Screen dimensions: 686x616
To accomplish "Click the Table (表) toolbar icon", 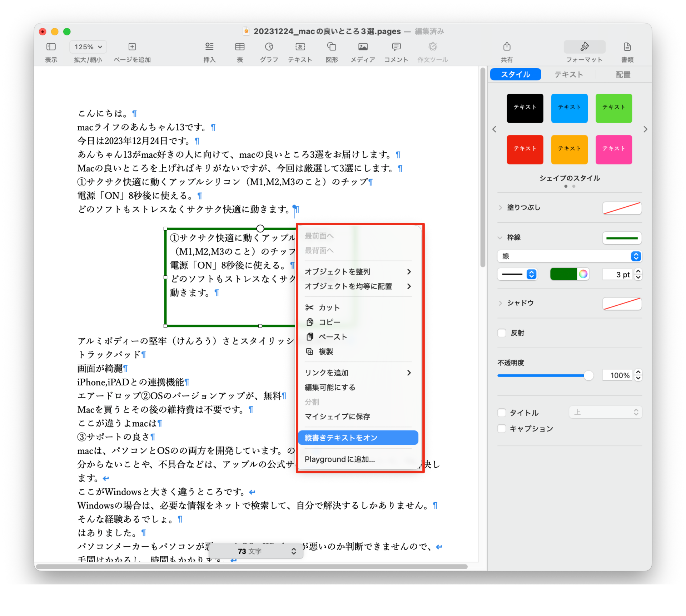I will (x=240, y=47).
